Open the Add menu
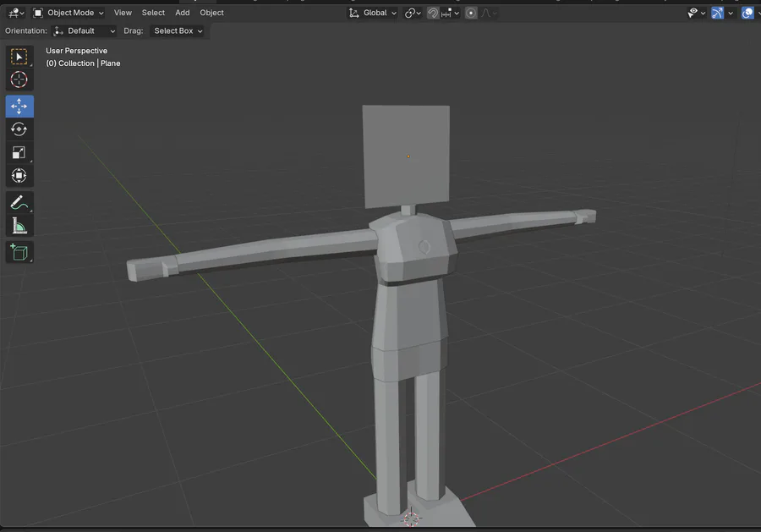Screen dimensions: 761x532 (183, 13)
